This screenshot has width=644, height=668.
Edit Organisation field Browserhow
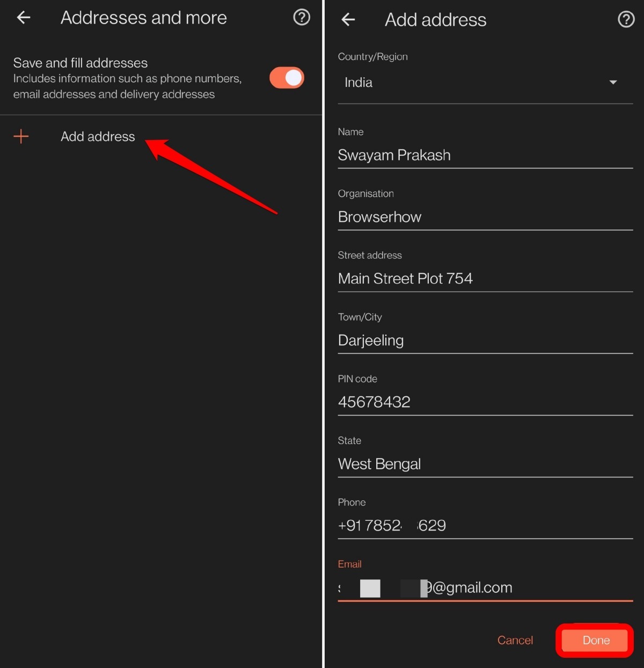(x=485, y=217)
